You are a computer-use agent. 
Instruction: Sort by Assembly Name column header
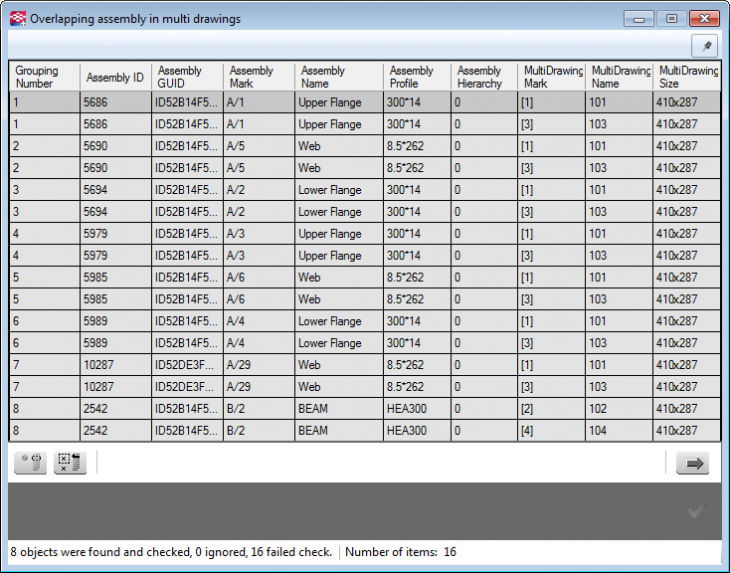coord(339,77)
